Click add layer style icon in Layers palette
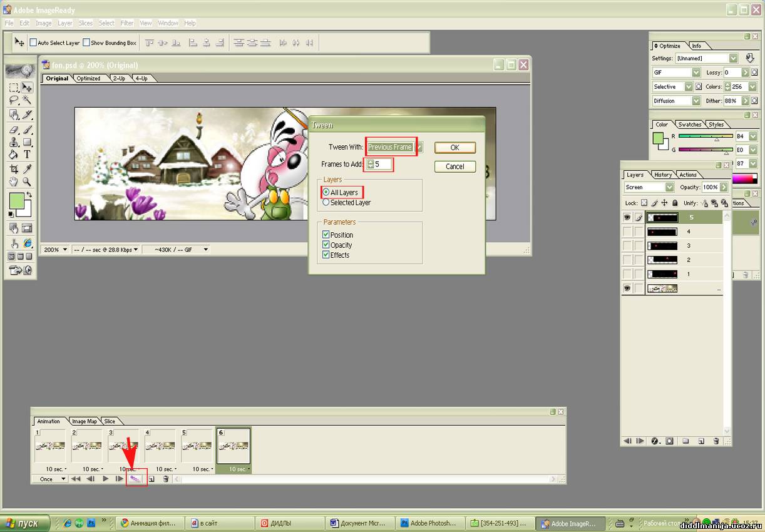The image size is (765, 532). coord(655,441)
